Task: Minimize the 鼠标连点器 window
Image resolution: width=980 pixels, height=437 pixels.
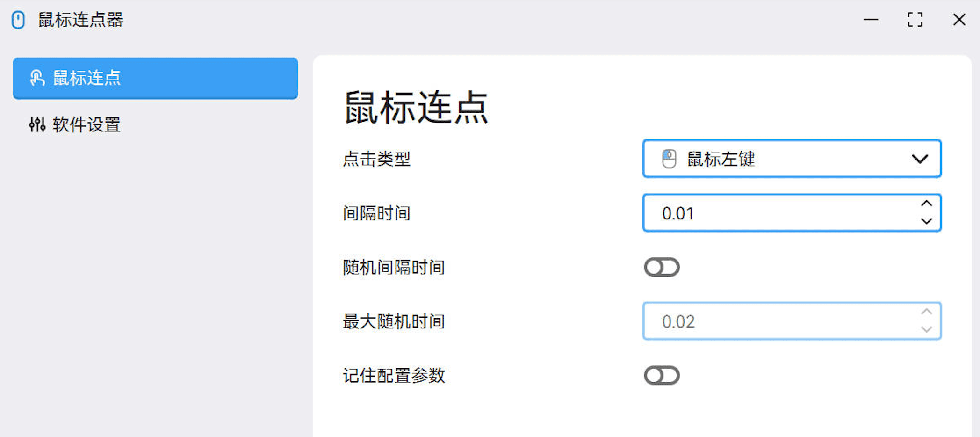Action: click(x=870, y=20)
